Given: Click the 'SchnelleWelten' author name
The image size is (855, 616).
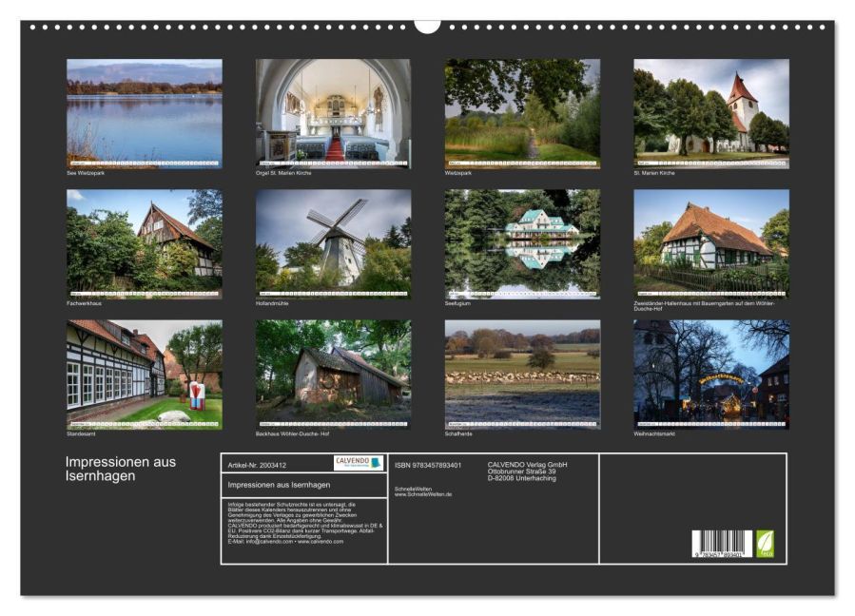Looking at the screenshot, I should [413, 489].
